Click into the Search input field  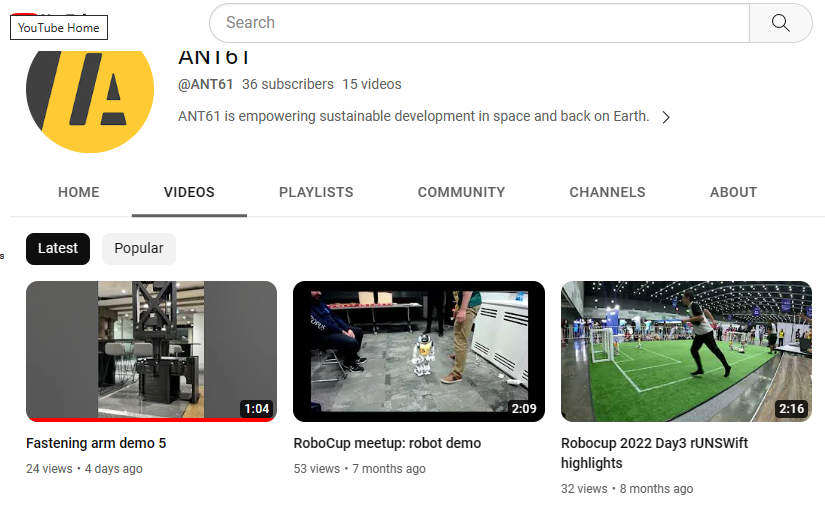point(479,23)
